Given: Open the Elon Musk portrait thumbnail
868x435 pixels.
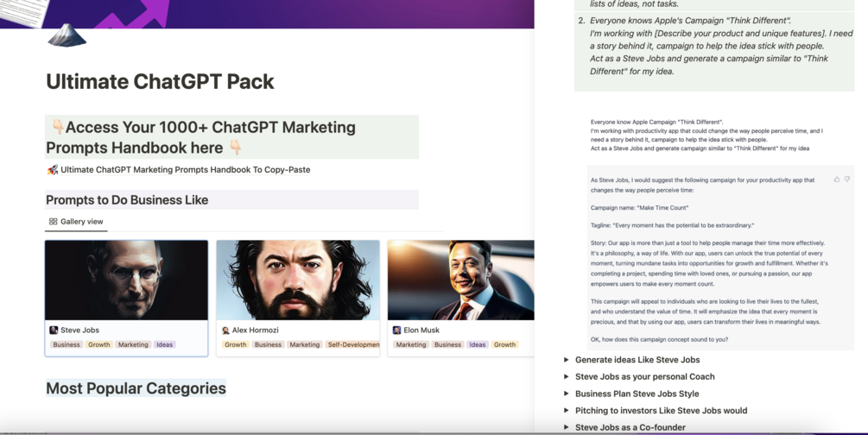Looking at the screenshot, I should pos(460,280).
